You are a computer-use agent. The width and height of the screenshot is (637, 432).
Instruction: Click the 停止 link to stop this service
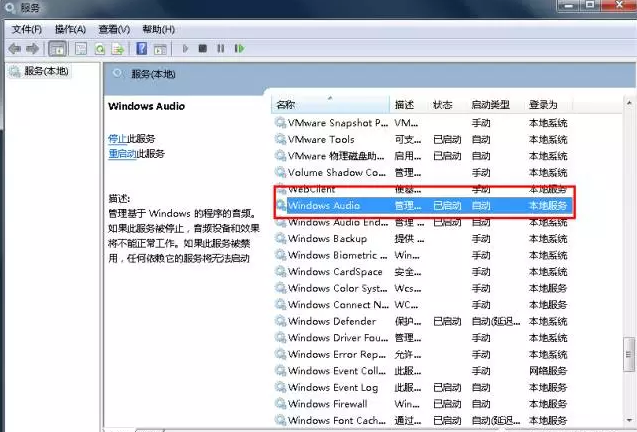pyautogui.click(x=117, y=139)
